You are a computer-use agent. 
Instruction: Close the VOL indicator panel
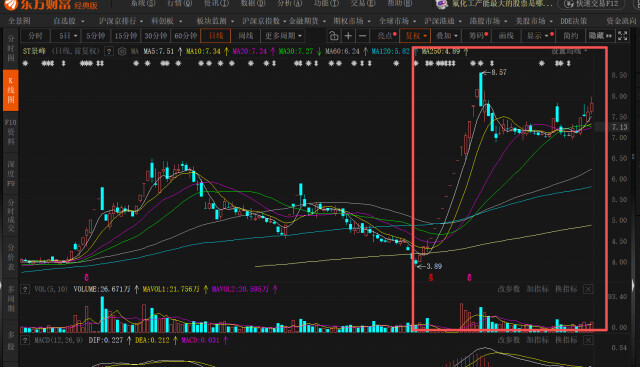click(x=588, y=289)
